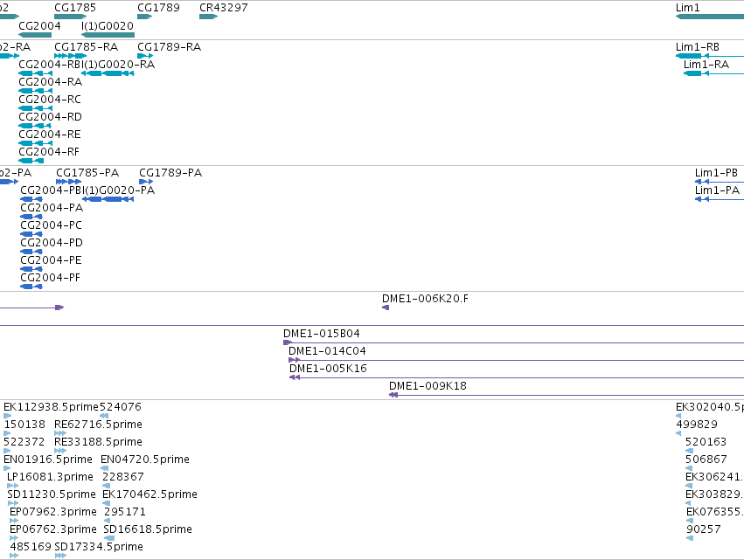Select the 295171 EST label
The image size is (744, 560).
click(125, 513)
